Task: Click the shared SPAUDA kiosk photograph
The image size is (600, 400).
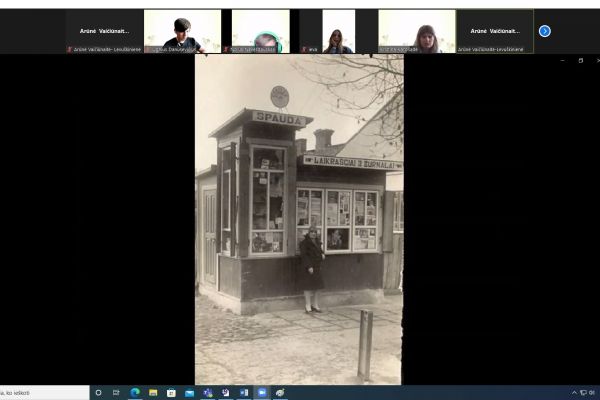Action: pos(299,219)
